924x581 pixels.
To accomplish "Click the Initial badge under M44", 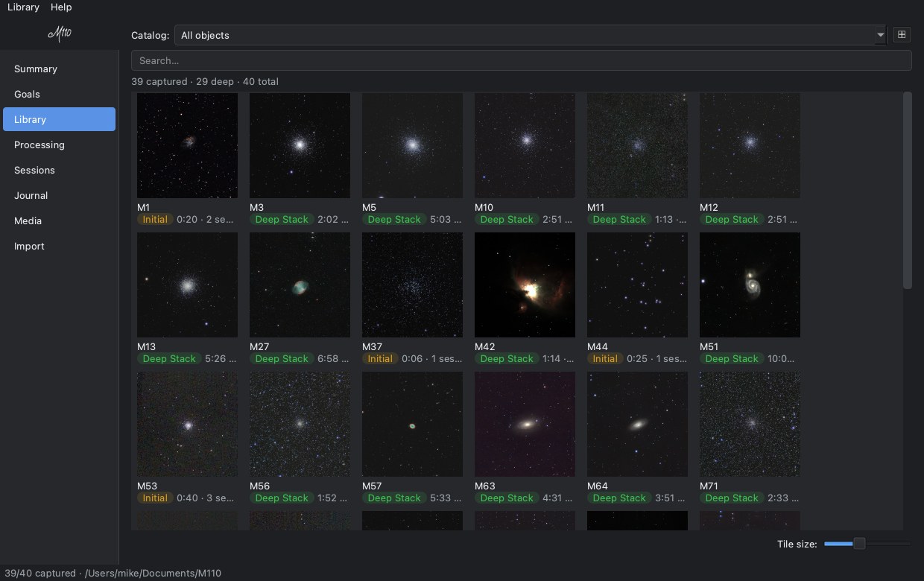I will tap(605, 359).
